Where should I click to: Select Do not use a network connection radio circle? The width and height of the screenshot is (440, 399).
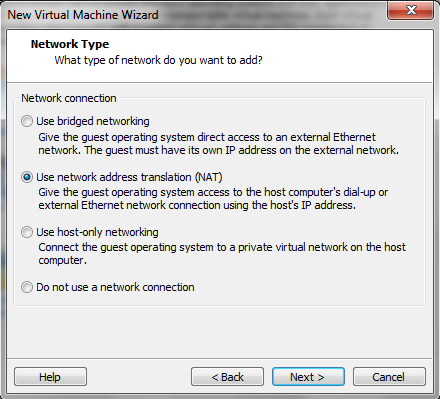[27, 287]
